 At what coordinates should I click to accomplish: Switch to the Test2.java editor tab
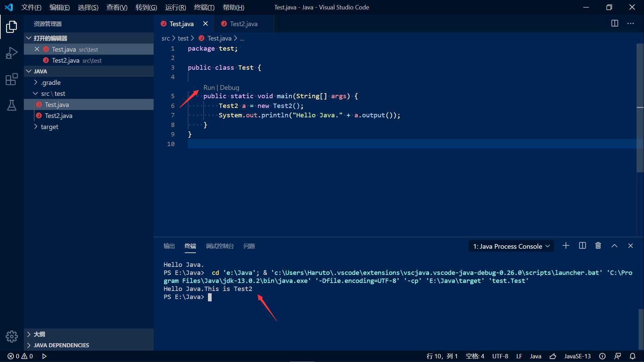click(244, 24)
